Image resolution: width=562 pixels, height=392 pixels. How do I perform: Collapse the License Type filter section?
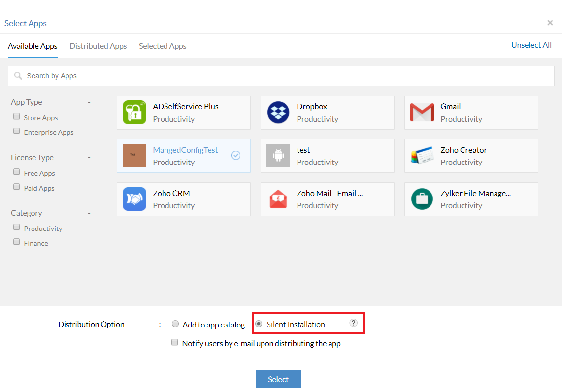coord(89,158)
